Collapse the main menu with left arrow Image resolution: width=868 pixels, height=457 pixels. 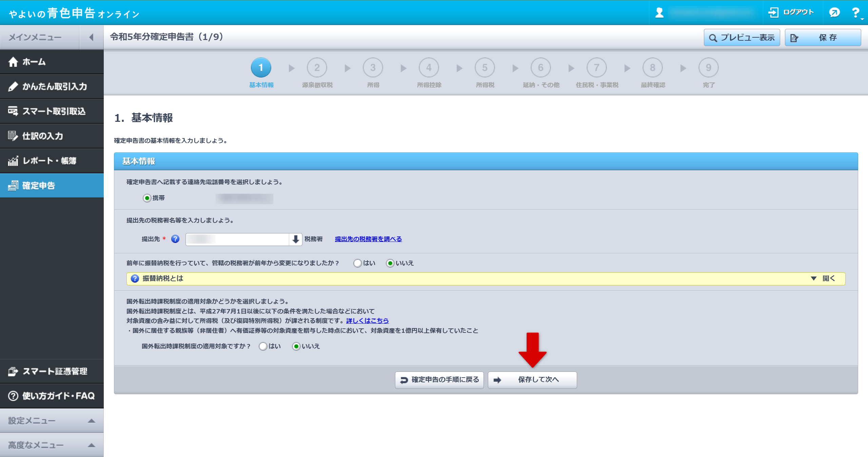tap(91, 37)
